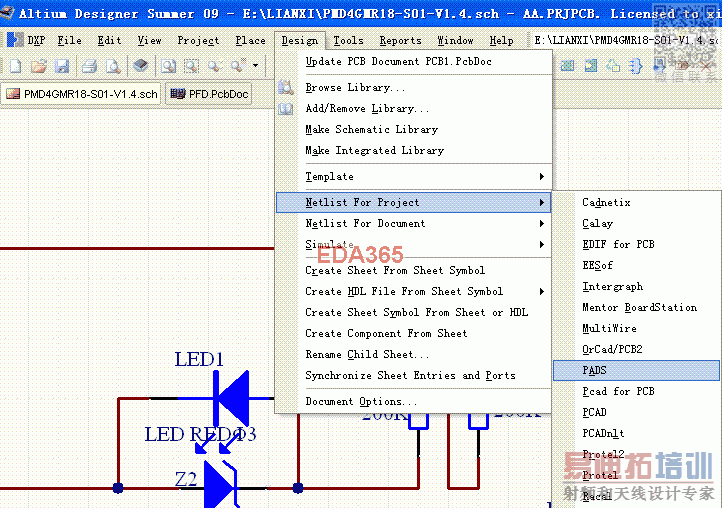
Task: Choose Update PCB Document PCB1.PcbDoc
Action: (x=413, y=61)
